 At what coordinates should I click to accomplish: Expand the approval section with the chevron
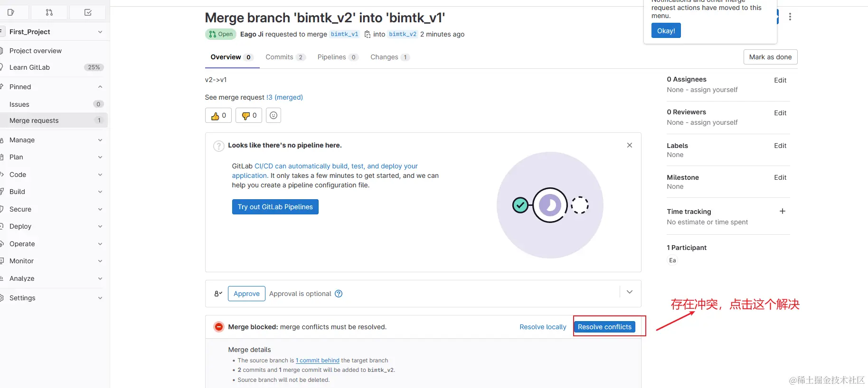630,292
